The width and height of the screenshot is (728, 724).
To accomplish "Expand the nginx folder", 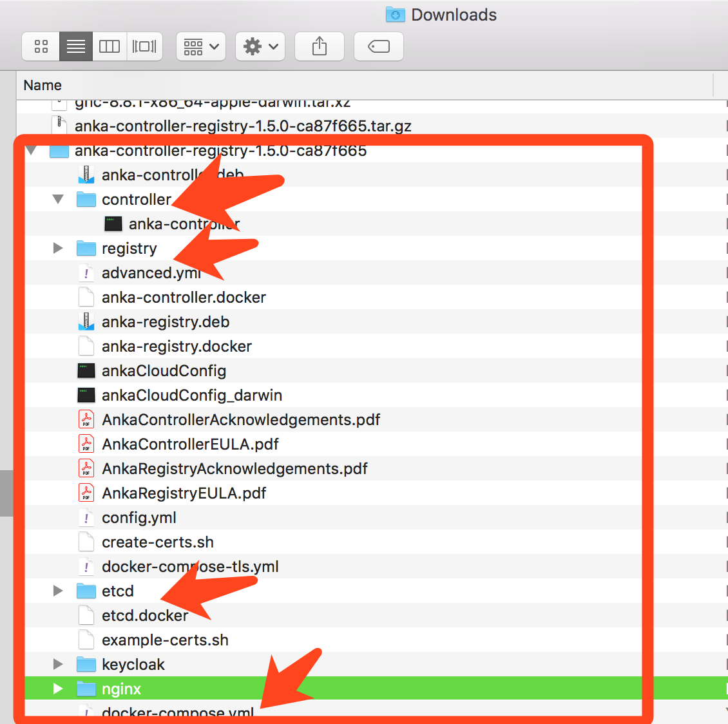I will tap(58, 689).
